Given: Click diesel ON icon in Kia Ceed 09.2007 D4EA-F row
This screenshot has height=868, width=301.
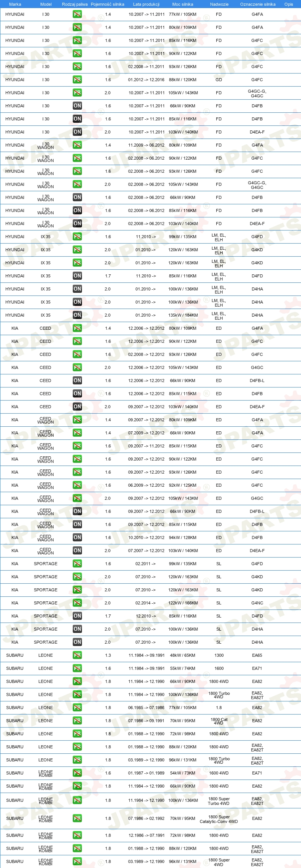Looking at the screenshot, I should [77, 407].
